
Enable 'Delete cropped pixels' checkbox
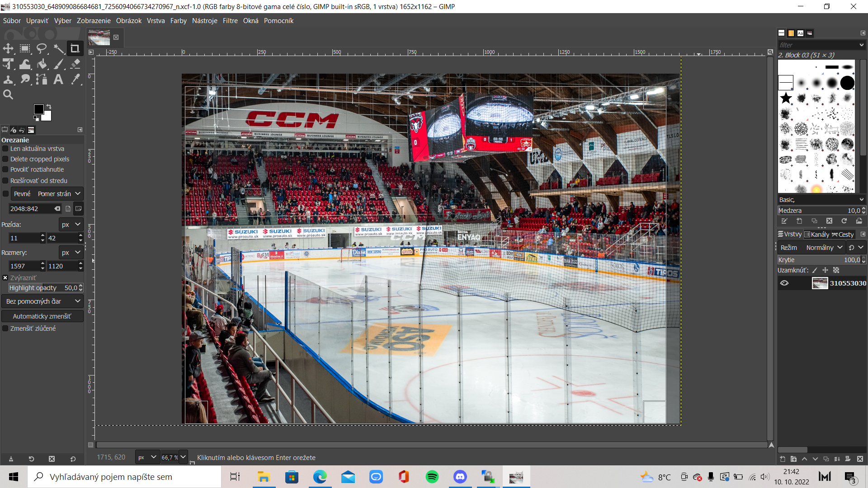[x=5, y=159]
